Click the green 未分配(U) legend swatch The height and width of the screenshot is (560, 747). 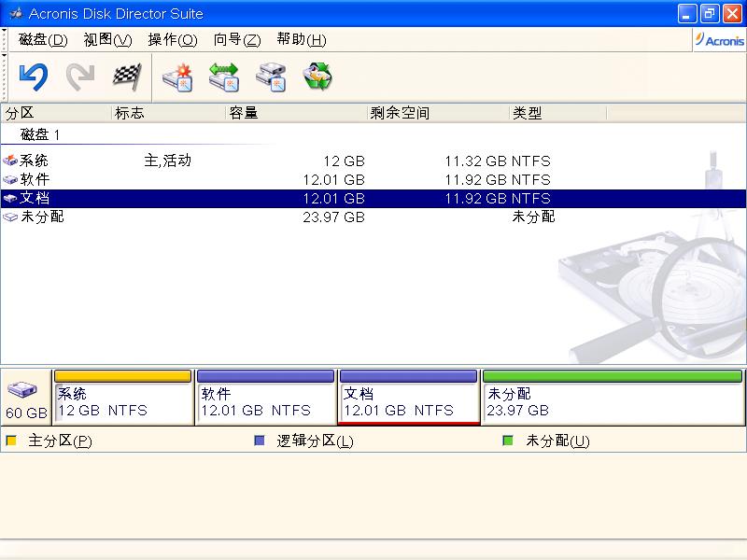coord(508,441)
